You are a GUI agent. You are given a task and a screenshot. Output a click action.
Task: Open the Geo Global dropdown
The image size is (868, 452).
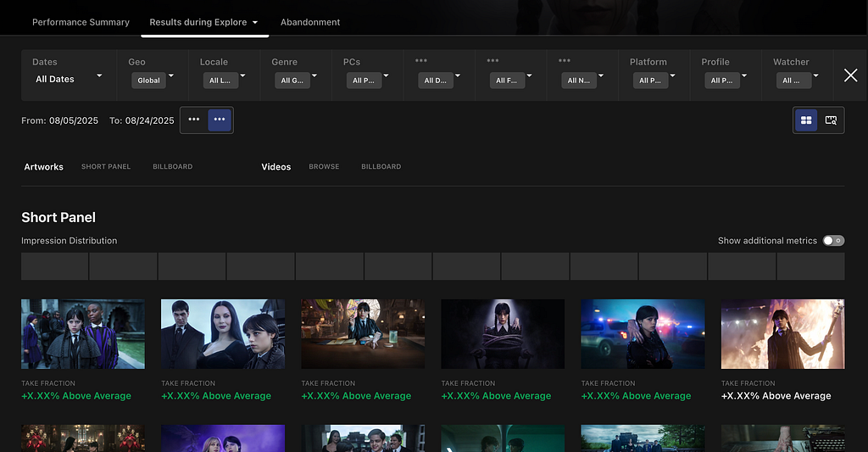pyautogui.click(x=153, y=81)
